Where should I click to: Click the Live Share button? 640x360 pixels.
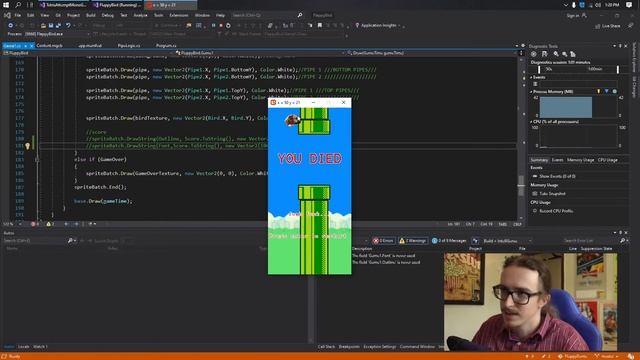pyautogui.click(x=608, y=26)
